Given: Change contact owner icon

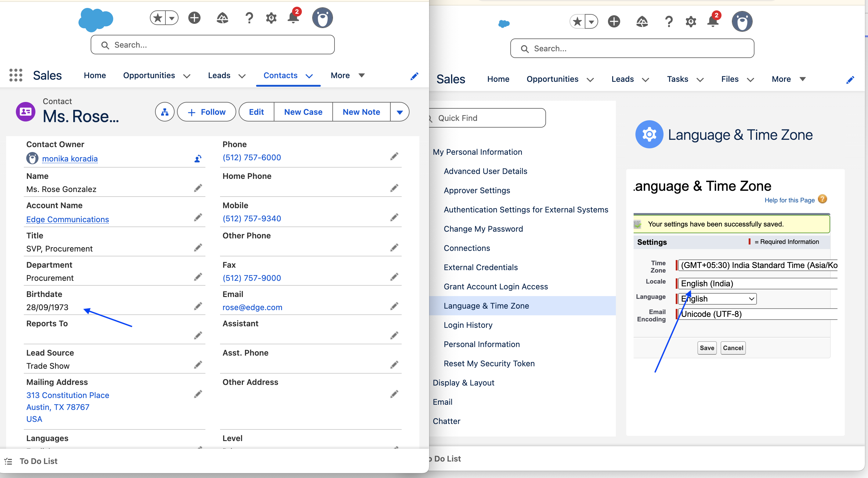Looking at the screenshot, I should point(198,158).
